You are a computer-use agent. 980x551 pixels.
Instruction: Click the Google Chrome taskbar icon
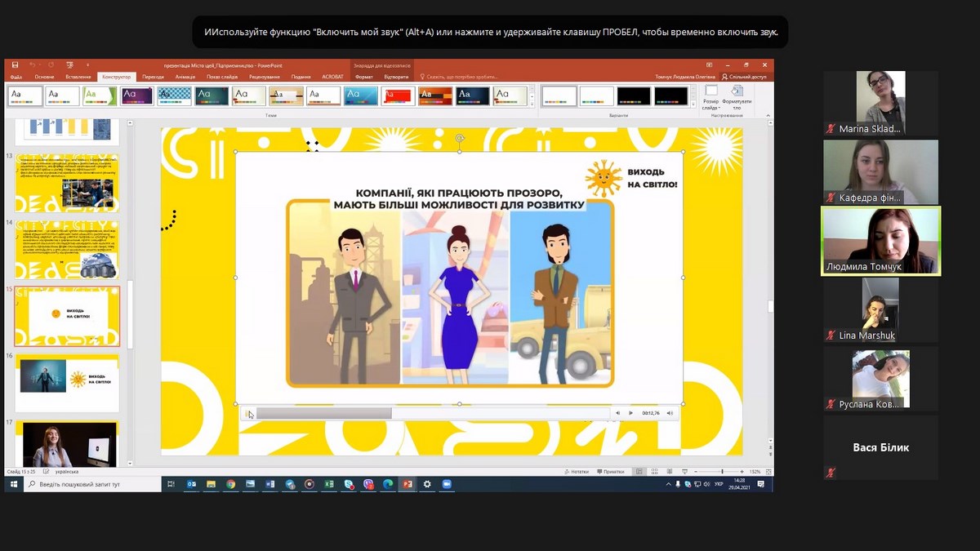pyautogui.click(x=231, y=484)
